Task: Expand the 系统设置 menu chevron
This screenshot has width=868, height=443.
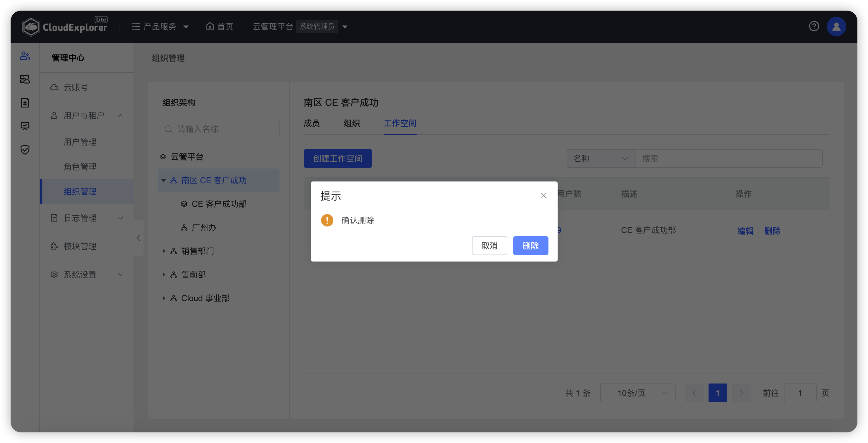Action: pyautogui.click(x=121, y=275)
